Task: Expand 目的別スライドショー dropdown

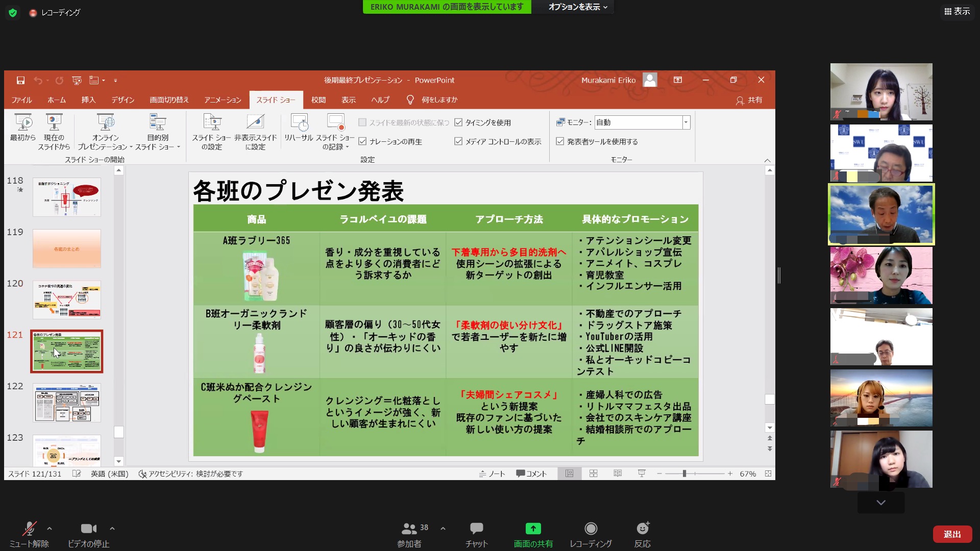Action: click(x=179, y=147)
